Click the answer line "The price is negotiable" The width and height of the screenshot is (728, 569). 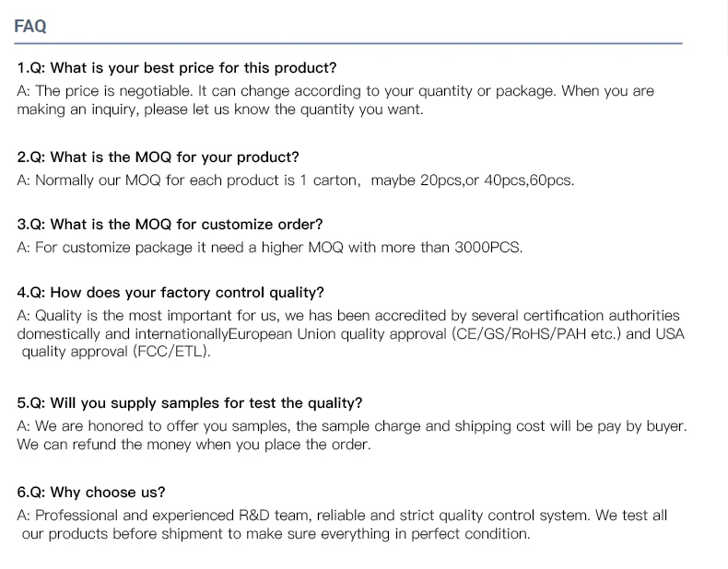point(335,91)
